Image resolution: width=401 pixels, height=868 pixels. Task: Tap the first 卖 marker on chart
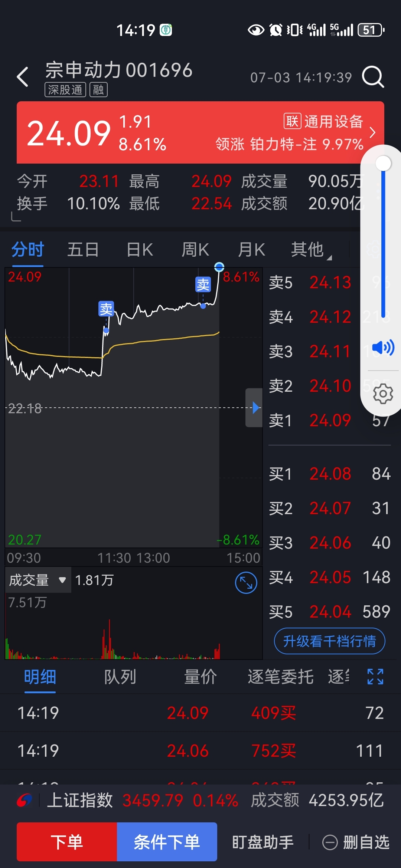[106, 309]
